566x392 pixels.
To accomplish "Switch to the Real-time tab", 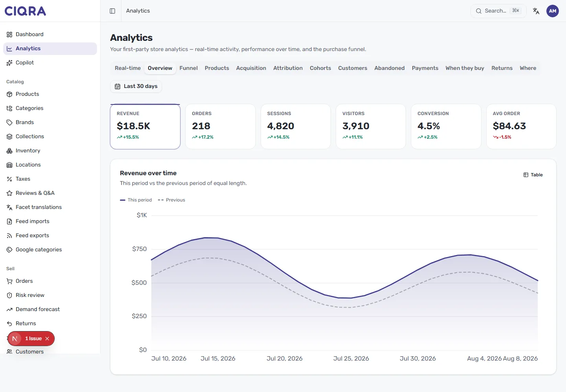I will (x=128, y=68).
